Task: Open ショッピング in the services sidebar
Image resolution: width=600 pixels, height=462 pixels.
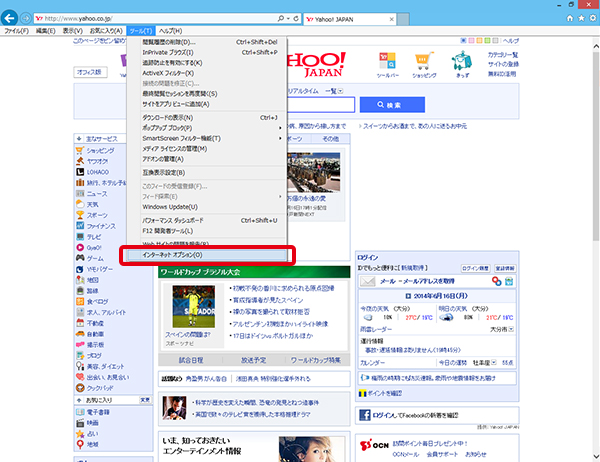Action: 99,151
